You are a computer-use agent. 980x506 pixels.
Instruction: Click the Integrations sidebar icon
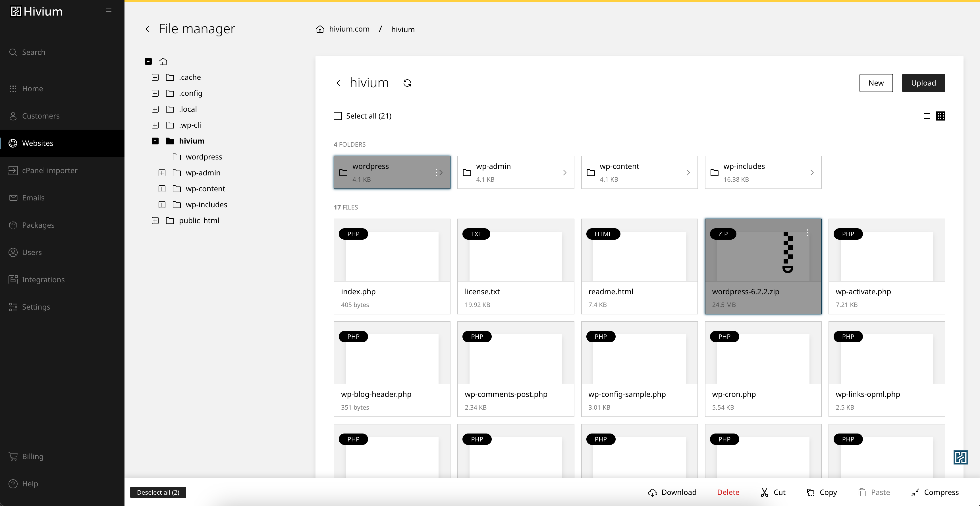click(x=13, y=280)
